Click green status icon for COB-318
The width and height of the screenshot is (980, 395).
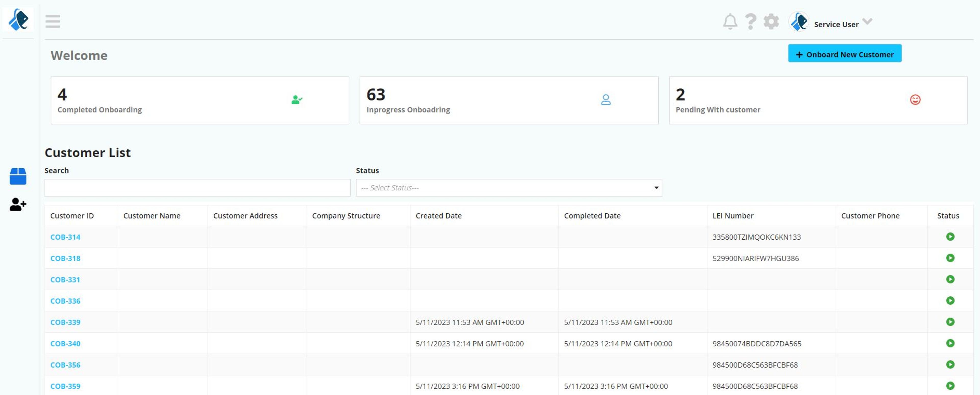pos(950,258)
